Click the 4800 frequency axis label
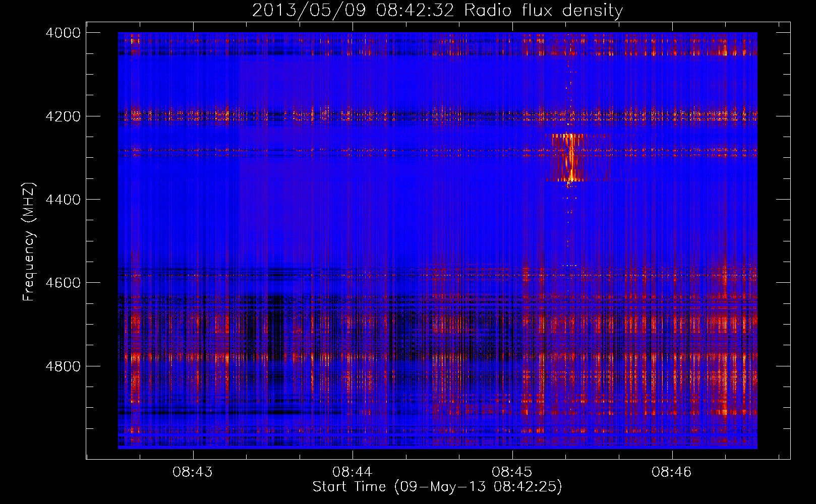Image resolution: width=816 pixels, height=504 pixels. click(x=63, y=366)
